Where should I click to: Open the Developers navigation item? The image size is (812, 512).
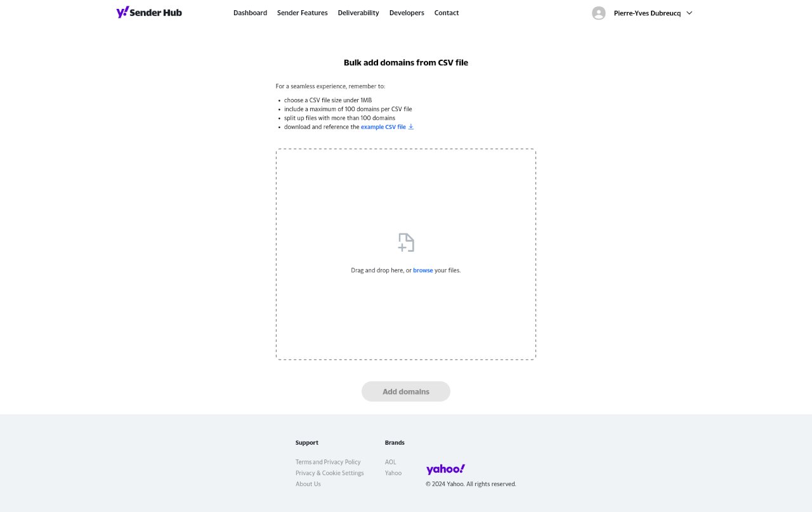[407, 13]
